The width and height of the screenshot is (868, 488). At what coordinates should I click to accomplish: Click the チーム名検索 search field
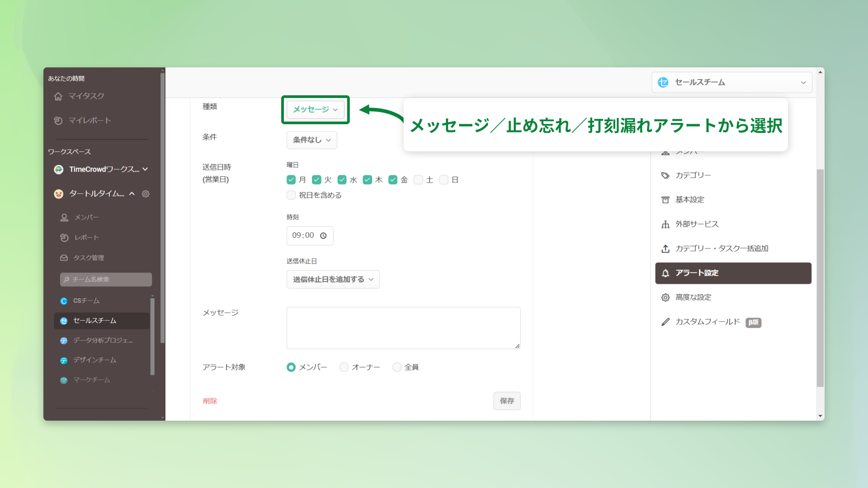pyautogui.click(x=105, y=279)
